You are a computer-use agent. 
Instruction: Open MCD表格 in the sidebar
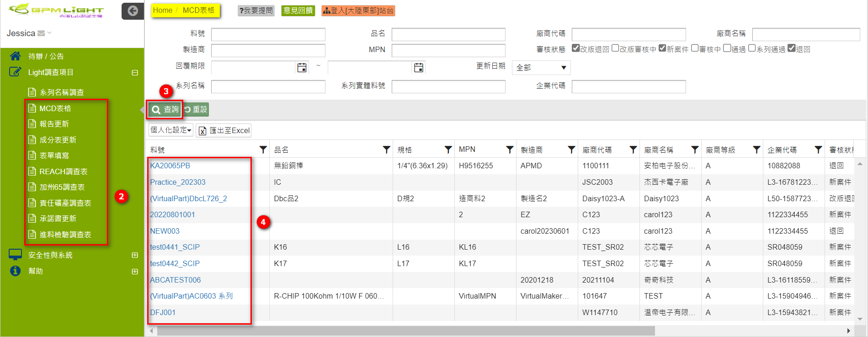[x=55, y=108]
